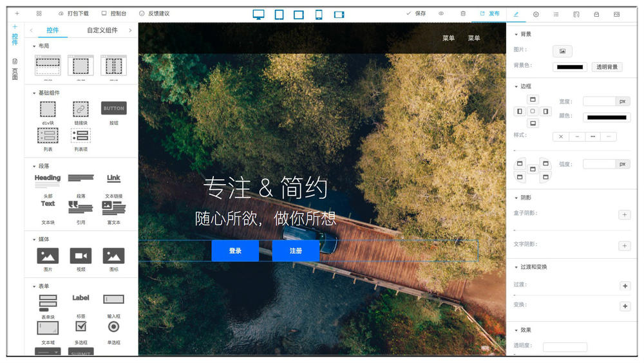Pick the 单选框 radio button component
Screen dimensions: 644x363
(x=114, y=327)
